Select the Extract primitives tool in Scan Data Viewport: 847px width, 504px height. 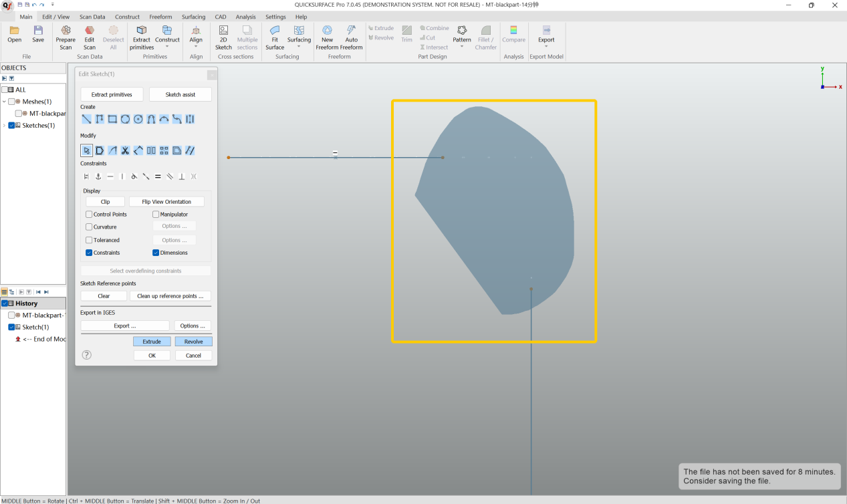141,38
